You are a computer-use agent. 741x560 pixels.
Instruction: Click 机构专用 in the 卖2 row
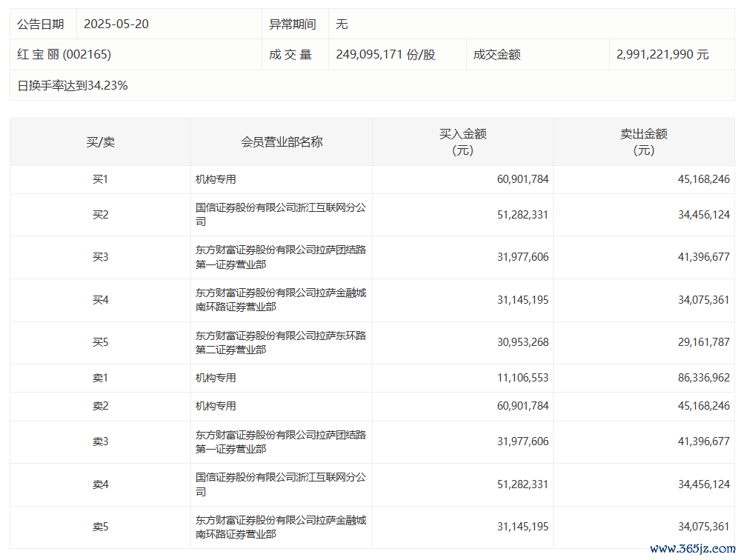click(216, 406)
